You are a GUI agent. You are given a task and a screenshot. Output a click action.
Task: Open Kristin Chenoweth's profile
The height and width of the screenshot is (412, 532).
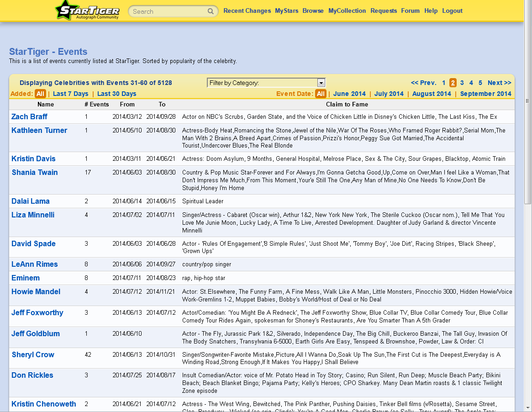(44, 404)
